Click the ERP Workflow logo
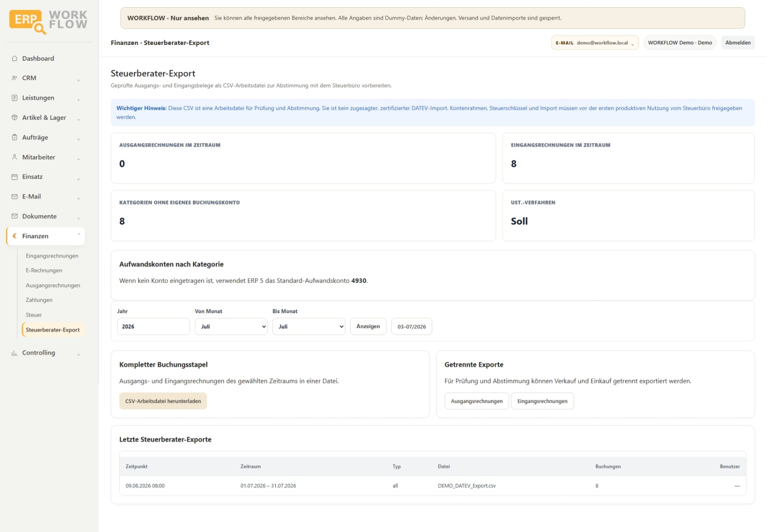 click(48, 21)
